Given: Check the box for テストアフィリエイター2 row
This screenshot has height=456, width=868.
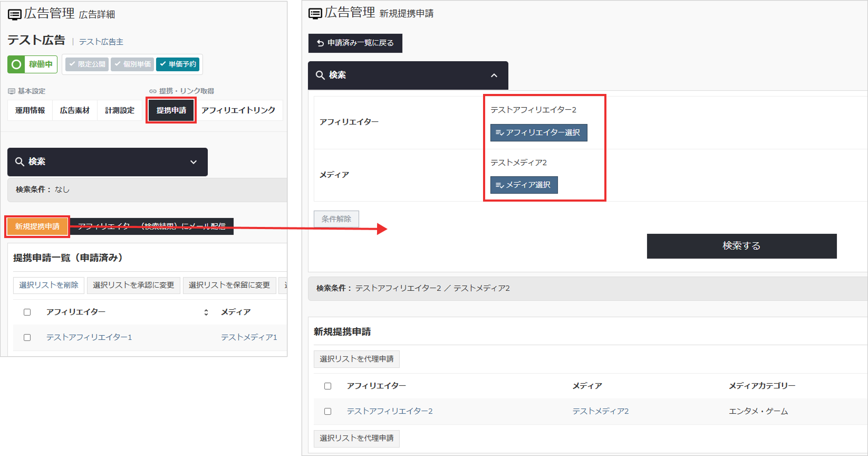Looking at the screenshot, I should [x=328, y=412].
